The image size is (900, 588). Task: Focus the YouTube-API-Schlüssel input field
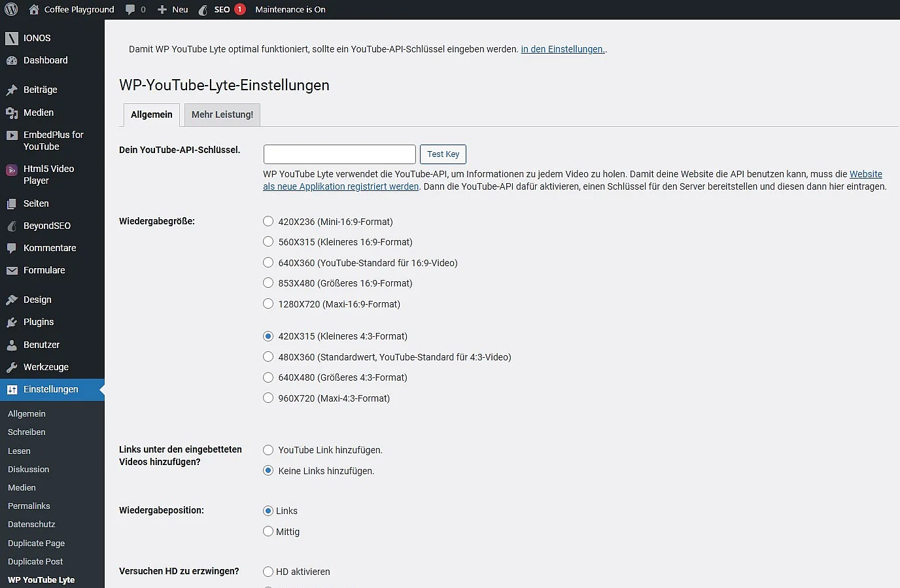click(x=339, y=154)
